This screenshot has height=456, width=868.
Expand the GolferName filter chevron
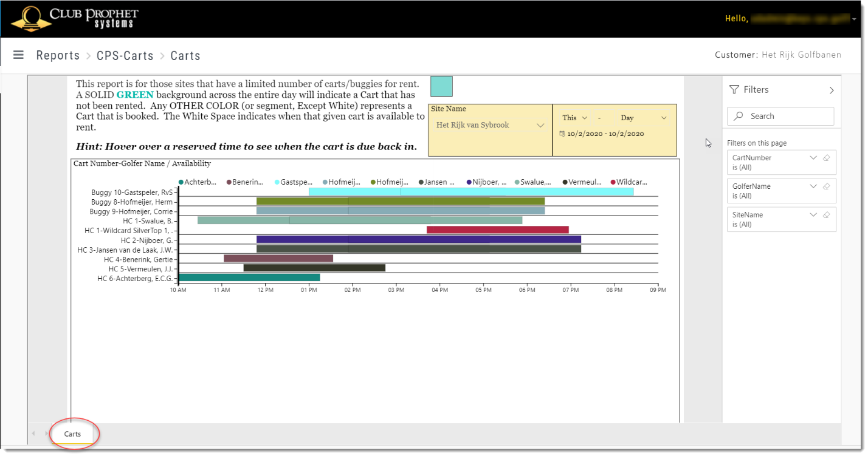(813, 186)
